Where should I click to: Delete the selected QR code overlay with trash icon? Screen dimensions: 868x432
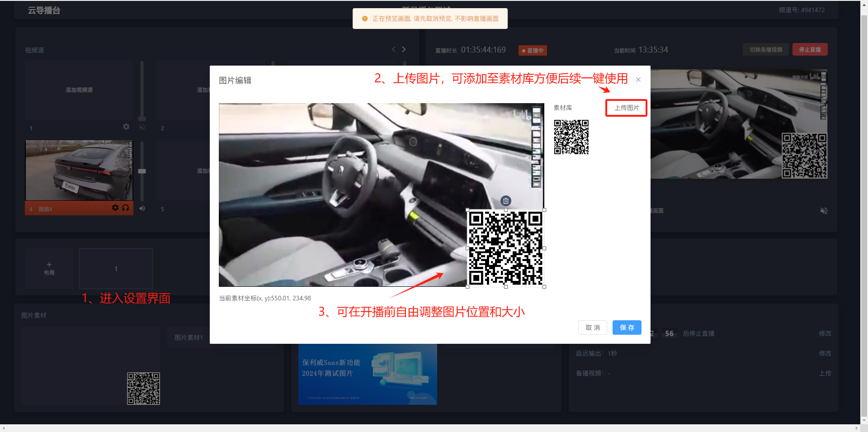[506, 201]
